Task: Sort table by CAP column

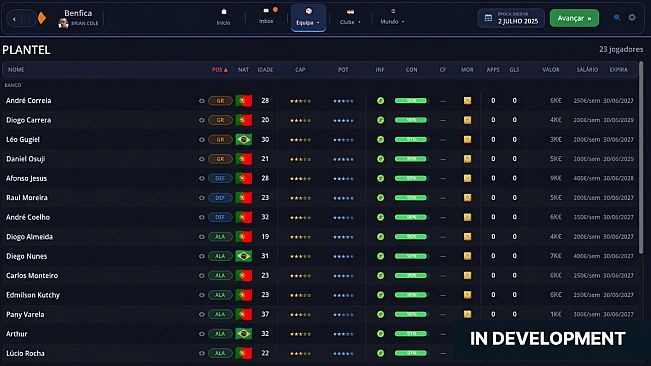Action: (x=300, y=70)
